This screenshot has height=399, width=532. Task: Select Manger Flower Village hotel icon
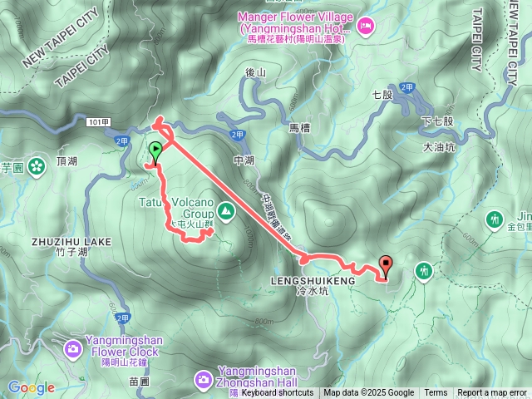click(x=366, y=27)
